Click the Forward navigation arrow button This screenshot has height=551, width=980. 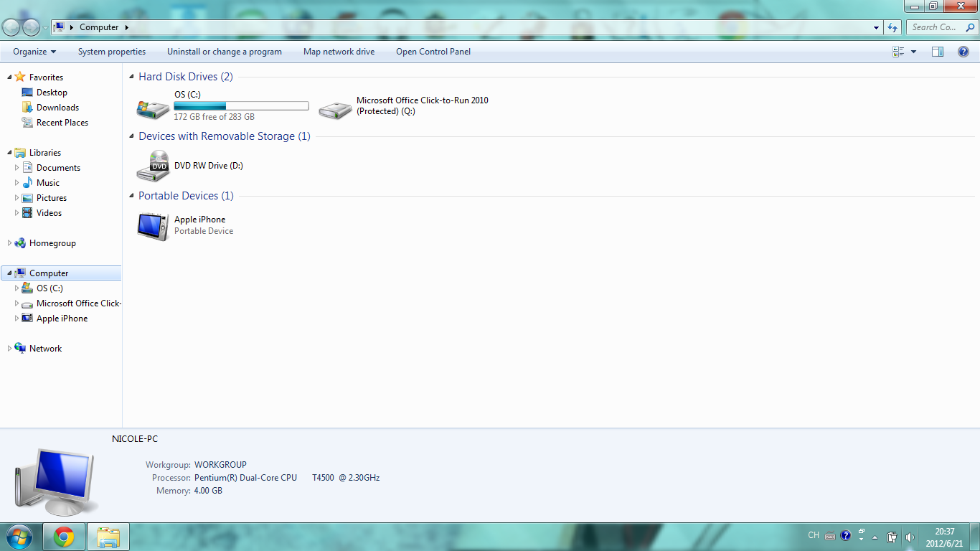point(31,27)
